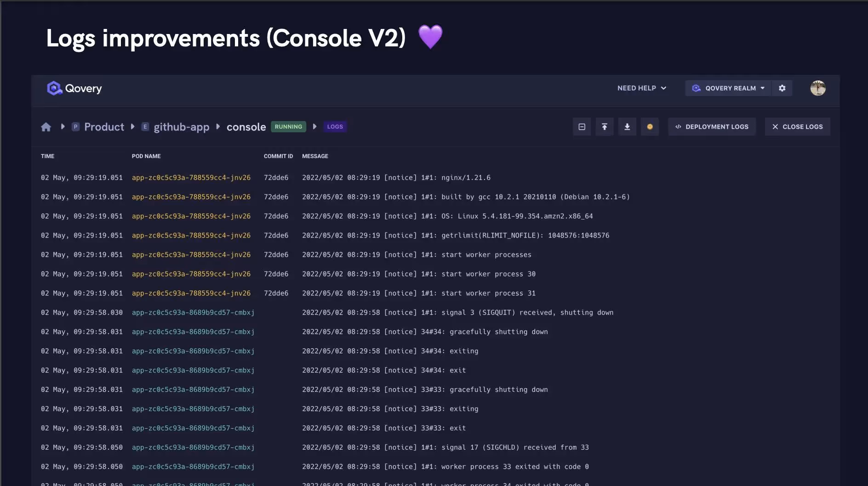Open settings via the gear icon
The width and height of the screenshot is (868, 486).
[x=782, y=88]
